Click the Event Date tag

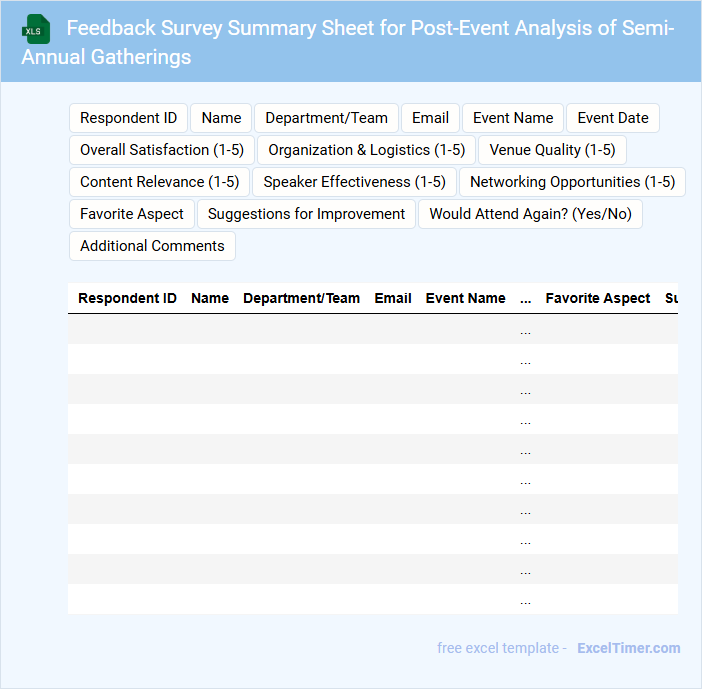[x=612, y=118]
